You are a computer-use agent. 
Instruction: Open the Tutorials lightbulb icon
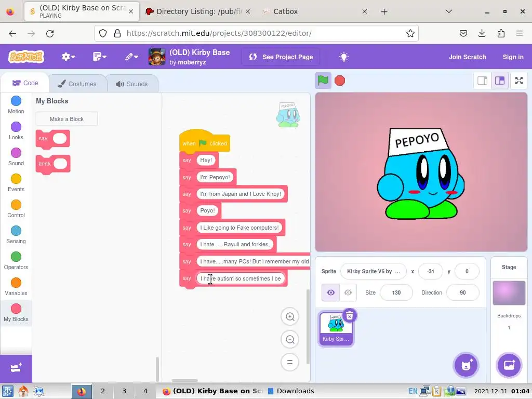click(344, 57)
